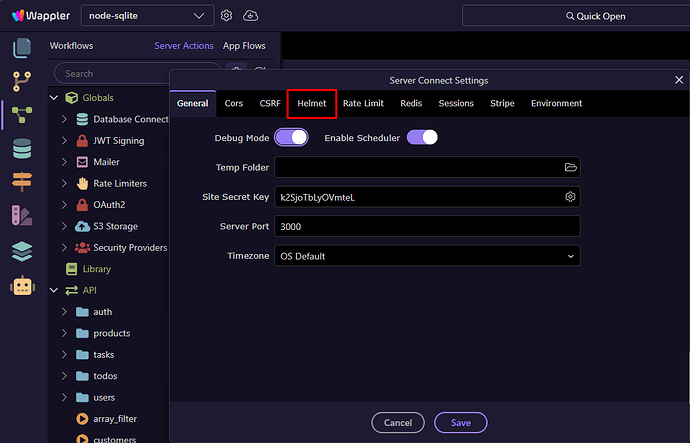Open the Server Actions panel tab
690x443 pixels.
pyautogui.click(x=184, y=46)
